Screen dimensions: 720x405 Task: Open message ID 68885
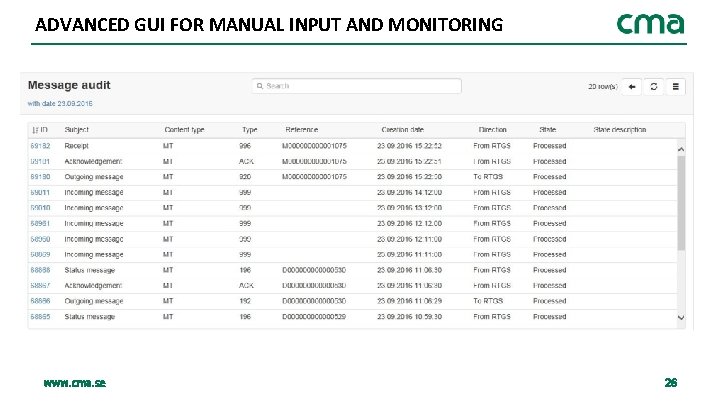click(40, 317)
